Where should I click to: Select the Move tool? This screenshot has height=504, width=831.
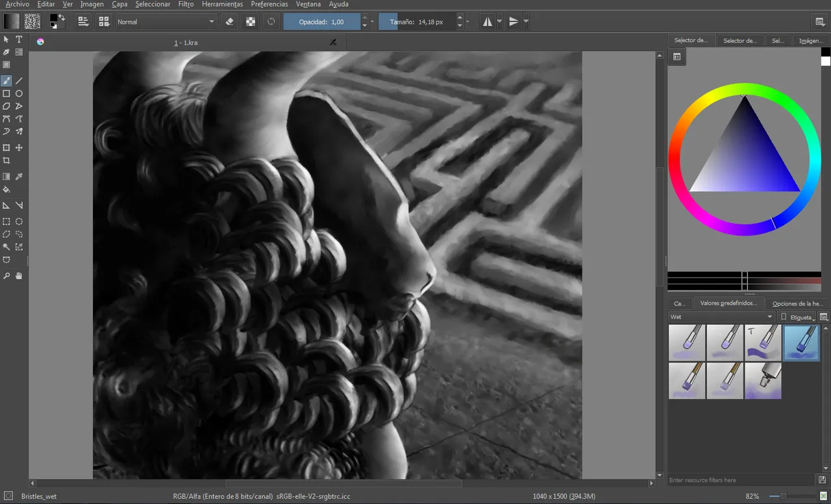[19, 148]
